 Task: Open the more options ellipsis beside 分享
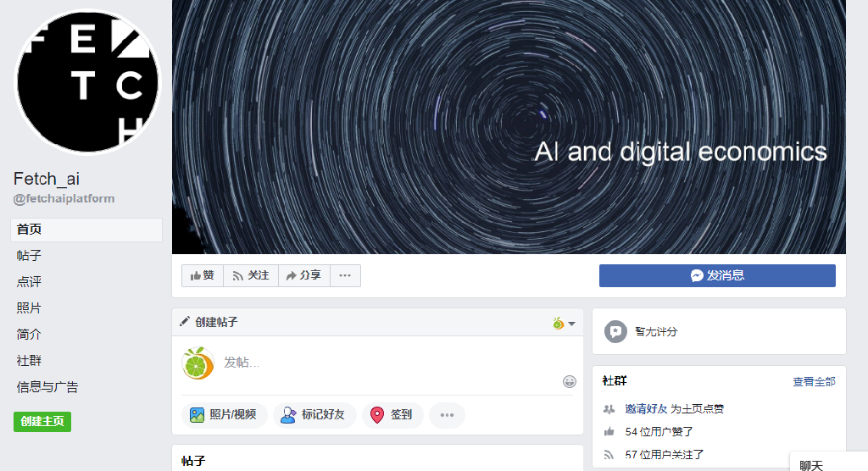click(345, 275)
